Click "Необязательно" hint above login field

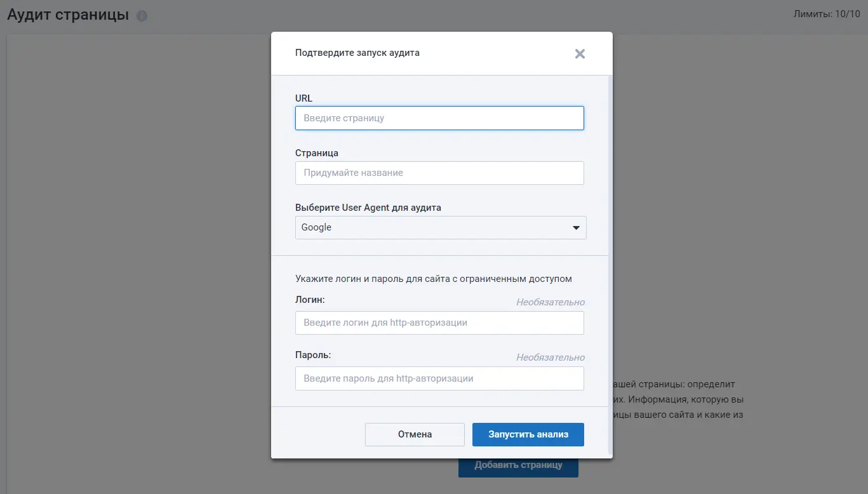point(550,302)
